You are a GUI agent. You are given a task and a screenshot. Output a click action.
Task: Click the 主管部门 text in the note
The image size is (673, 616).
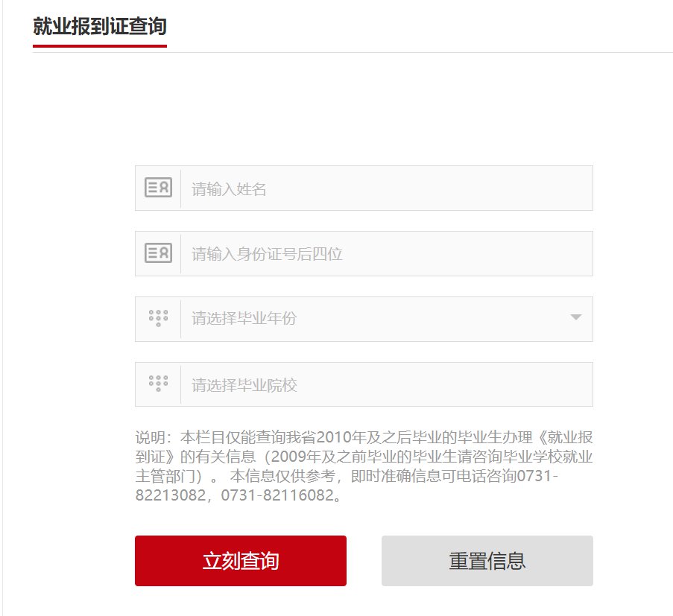173,476
